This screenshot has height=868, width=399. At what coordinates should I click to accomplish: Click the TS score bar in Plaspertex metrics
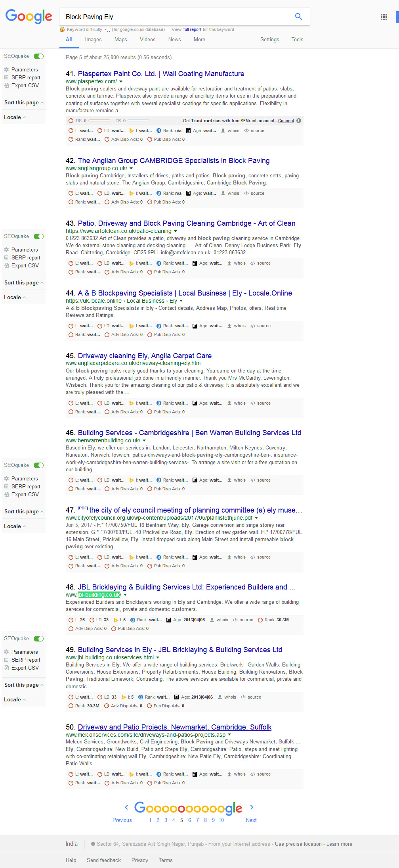point(138,121)
